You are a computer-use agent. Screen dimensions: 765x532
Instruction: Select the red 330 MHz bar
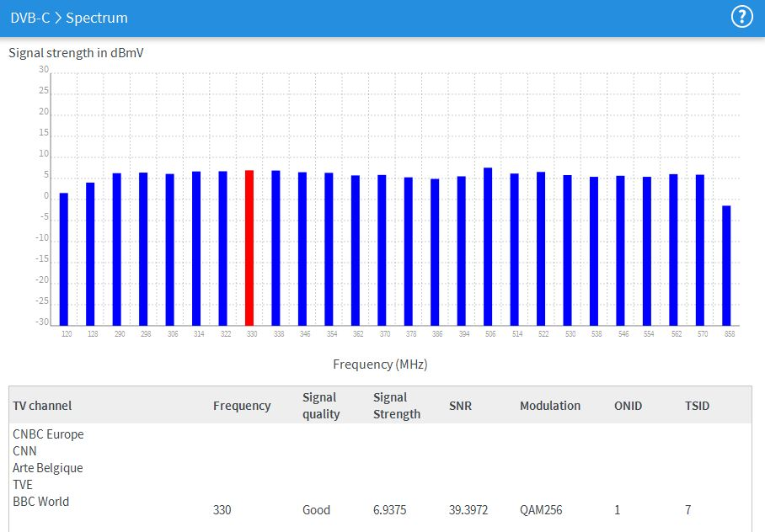pyautogui.click(x=249, y=247)
